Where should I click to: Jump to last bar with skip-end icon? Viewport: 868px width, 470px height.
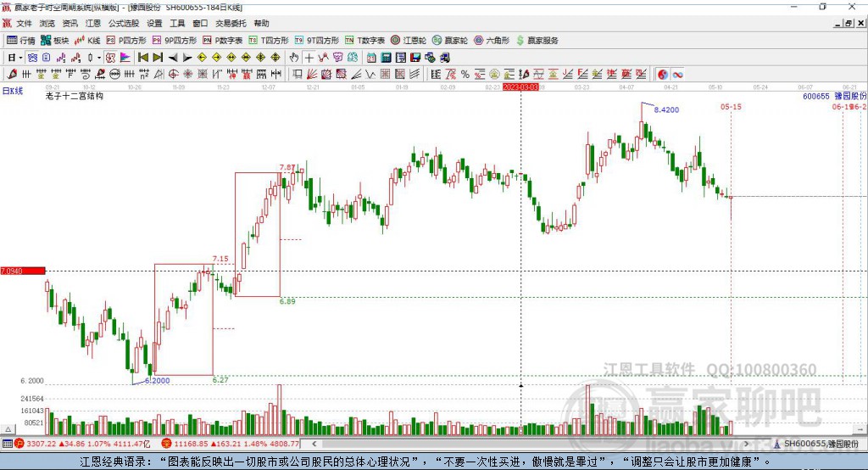click(158, 58)
